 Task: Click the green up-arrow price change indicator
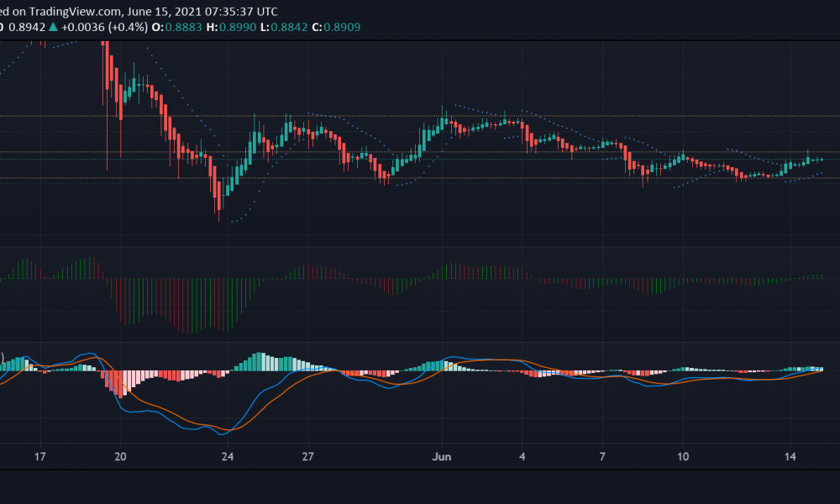pos(53,27)
